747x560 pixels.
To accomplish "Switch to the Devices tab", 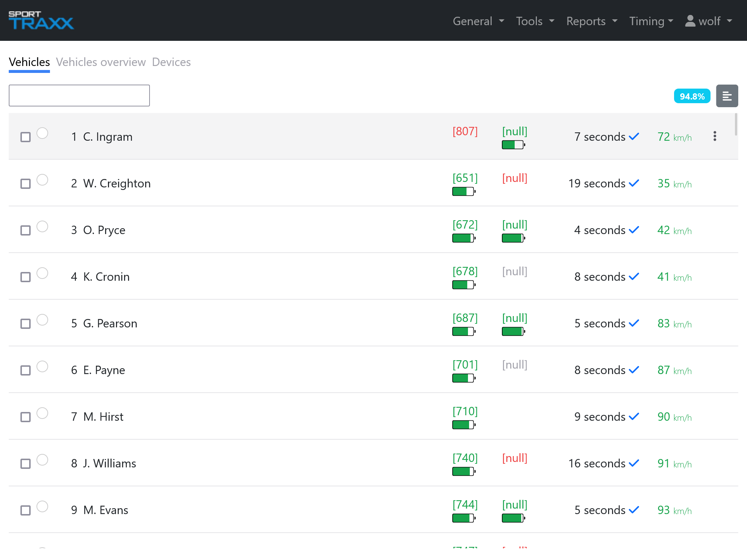I will [171, 62].
